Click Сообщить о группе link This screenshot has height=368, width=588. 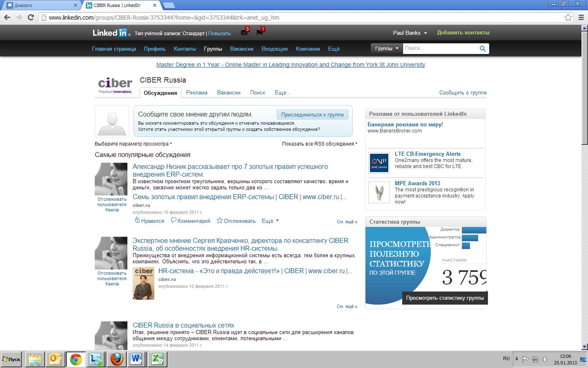[x=463, y=92]
